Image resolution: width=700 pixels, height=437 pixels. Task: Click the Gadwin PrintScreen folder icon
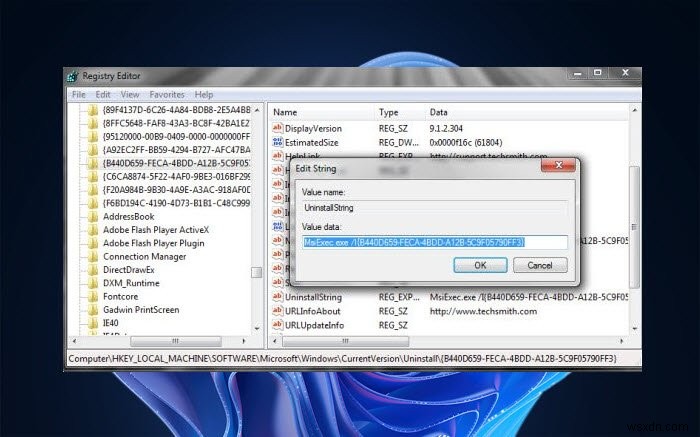[93, 310]
